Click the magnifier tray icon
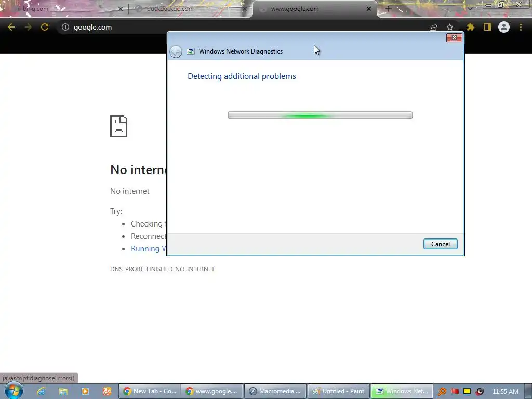Viewport: 532px width, 399px height. pyautogui.click(x=442, y=392)
